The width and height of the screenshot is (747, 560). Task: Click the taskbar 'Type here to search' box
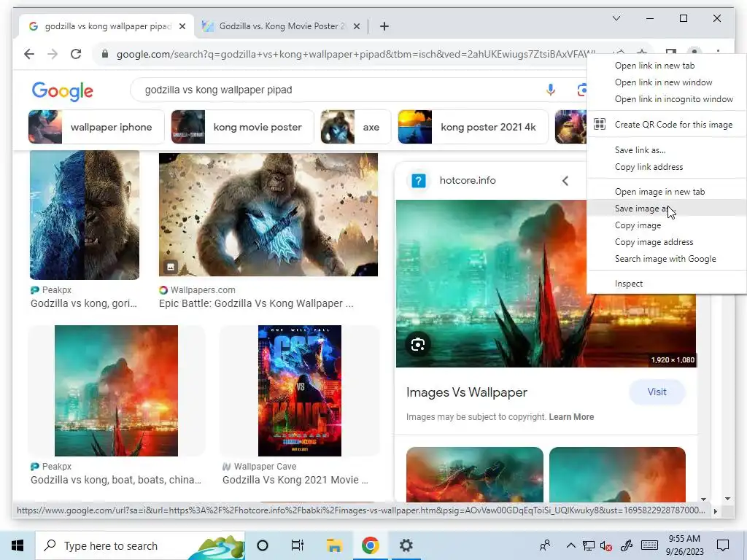[x=140, y=545]
